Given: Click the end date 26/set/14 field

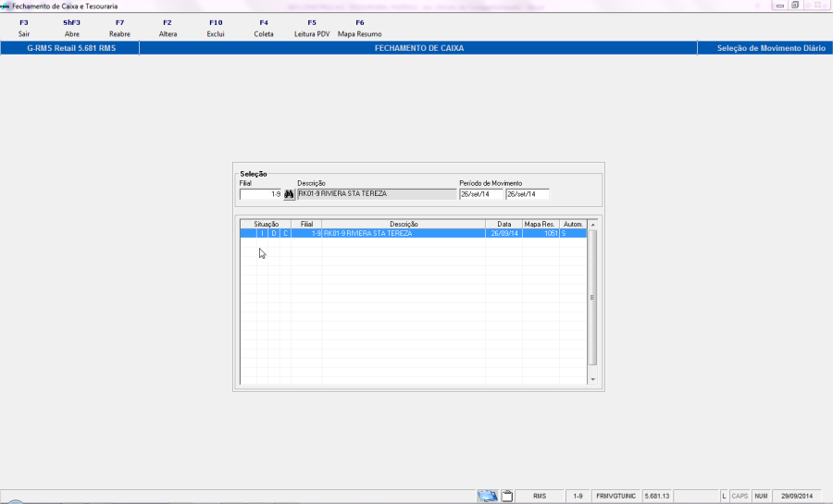Looking at the screenshot, I should pyautogui.click(x=527, y=194).
